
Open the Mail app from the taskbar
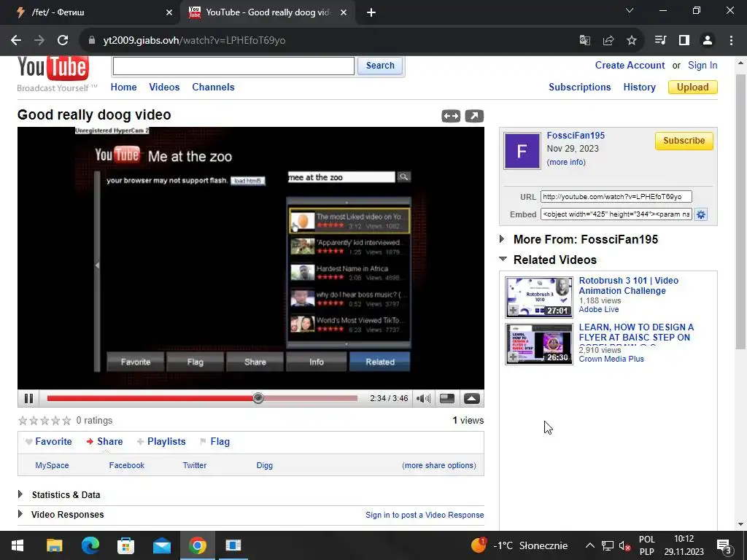[162, 545]
